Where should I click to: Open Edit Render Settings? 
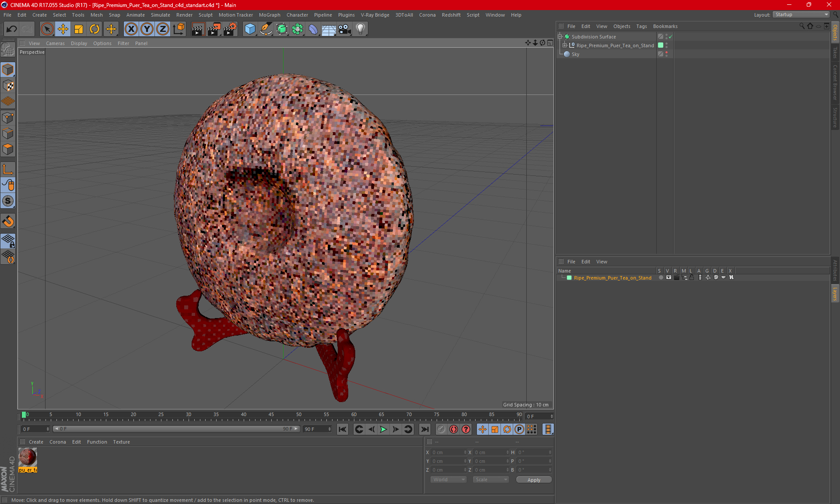click(230, 29)
